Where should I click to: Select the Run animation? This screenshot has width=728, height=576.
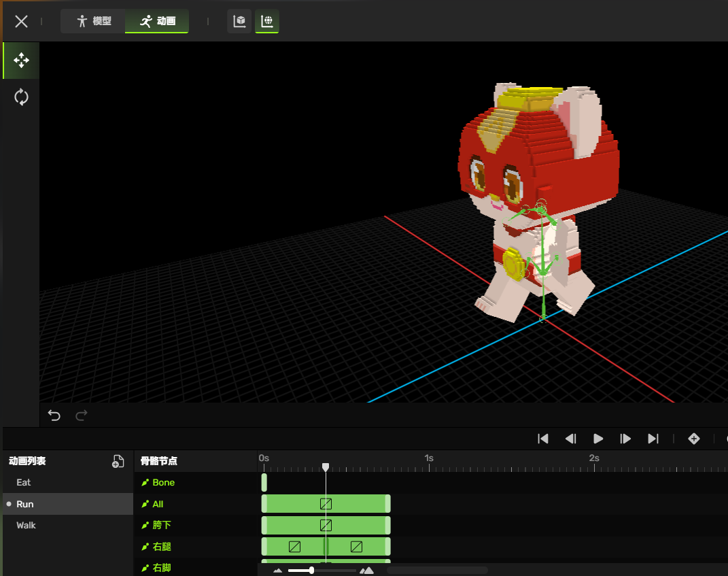(x=68, y=504)
